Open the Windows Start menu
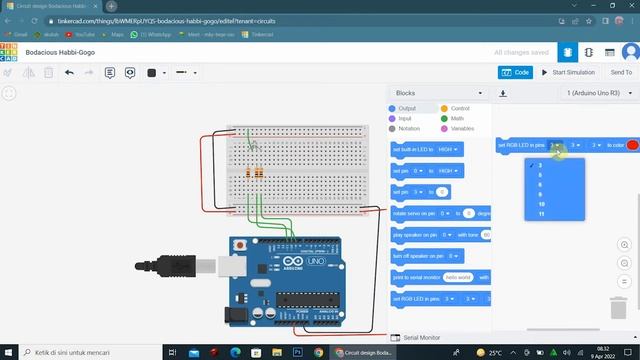640x360 pixels. pyautogui.click(x=9, y=352)
